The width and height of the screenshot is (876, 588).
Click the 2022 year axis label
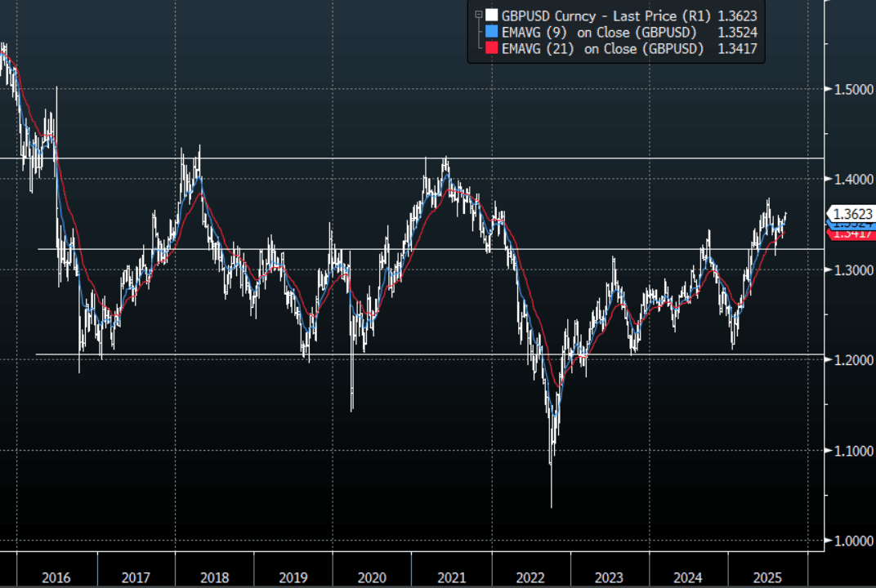pyautogui.click(x=530, y=577)
